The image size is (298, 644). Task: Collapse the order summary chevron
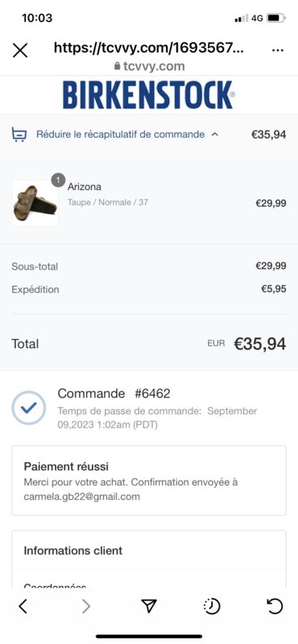pyautogui.click(x=214, y=134)
